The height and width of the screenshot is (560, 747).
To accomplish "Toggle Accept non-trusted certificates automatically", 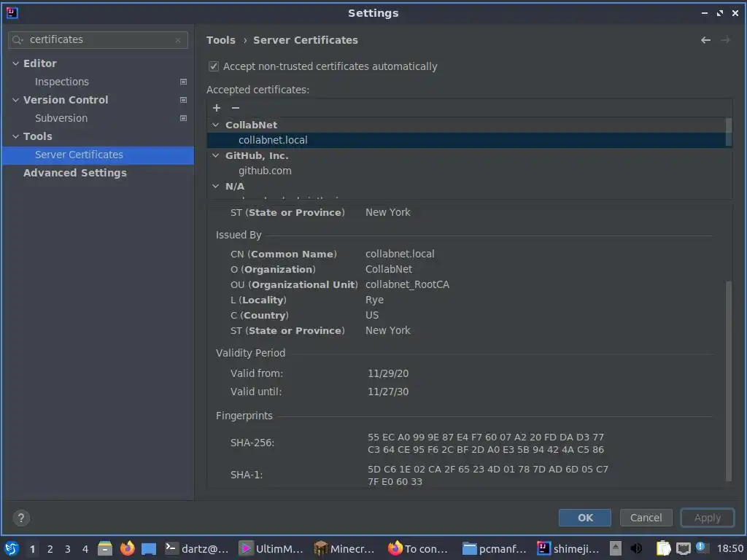I will pos(214,66).
